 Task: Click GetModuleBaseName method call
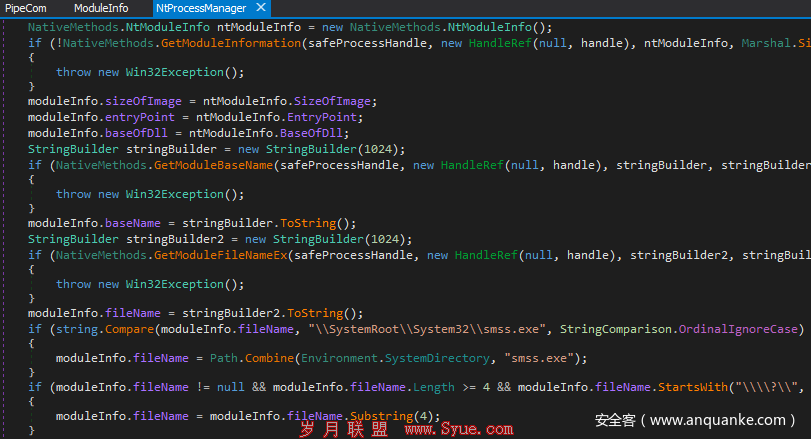click(x=213, y=165)
